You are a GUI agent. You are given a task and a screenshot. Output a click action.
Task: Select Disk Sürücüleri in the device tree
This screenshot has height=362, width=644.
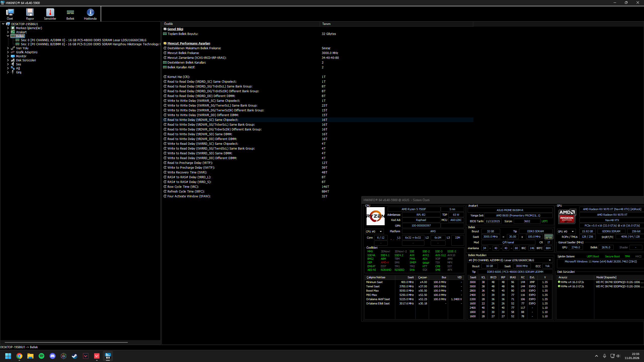(x=26, y=60)
